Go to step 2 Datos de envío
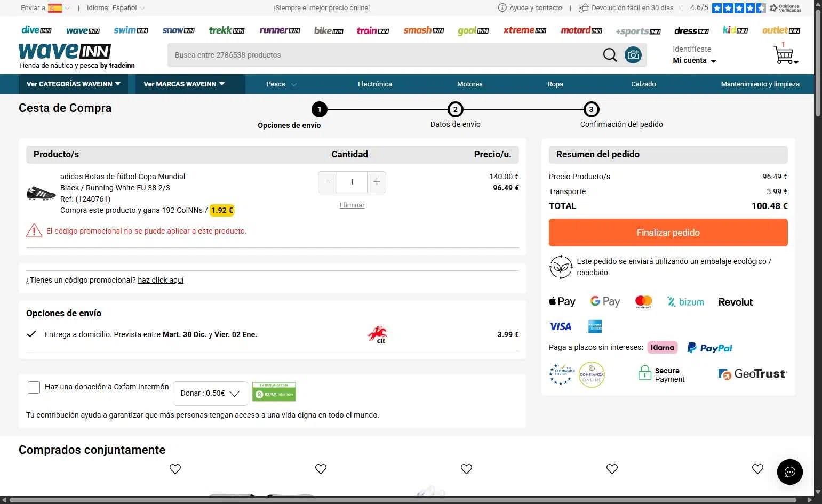This screenshot has height=504, width=822. coord(455,109)
